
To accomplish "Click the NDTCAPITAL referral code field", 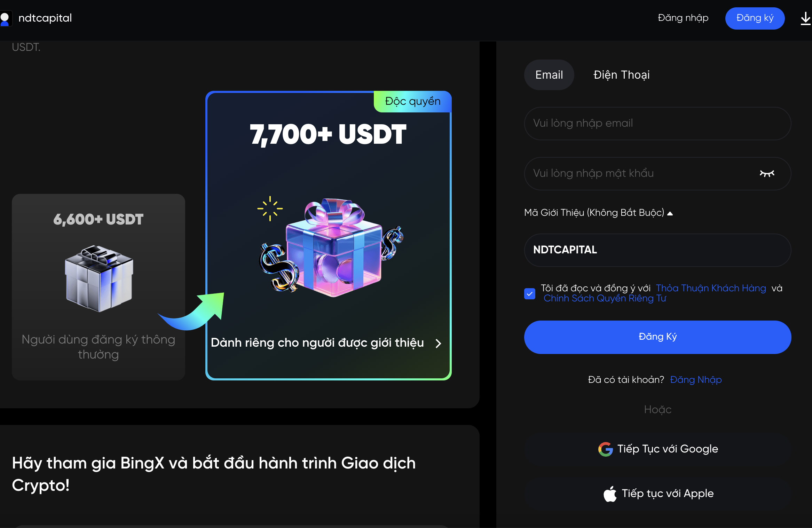I will point(657,250).
